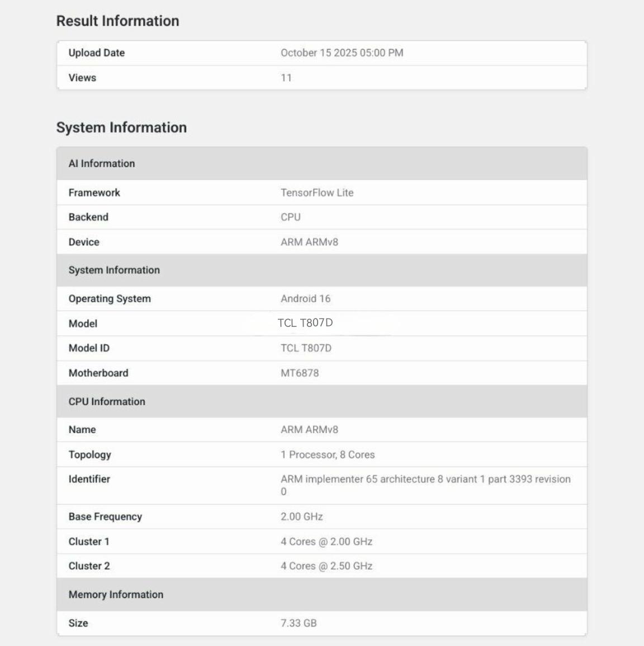The width and height of the screenshot is (644, 646).
Task: Select the "TensorFlow Lite" framework value
Action: click(317, 193)
